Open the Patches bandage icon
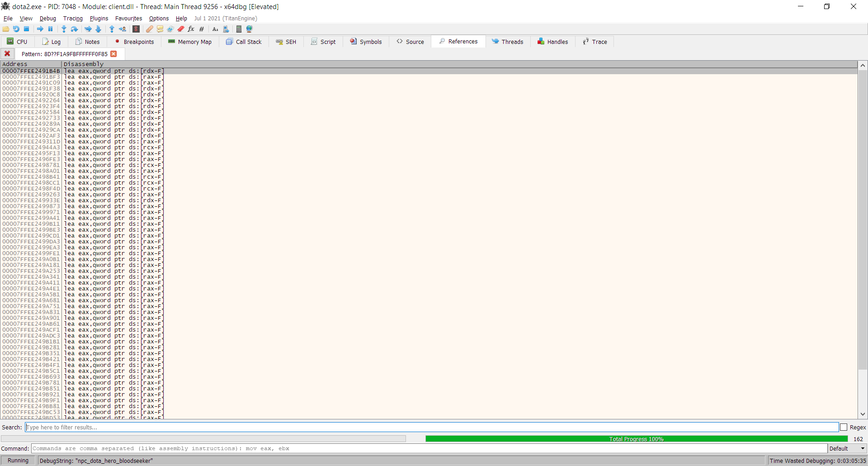The width and height of the screenshot is (868, 466). (150, 29)
